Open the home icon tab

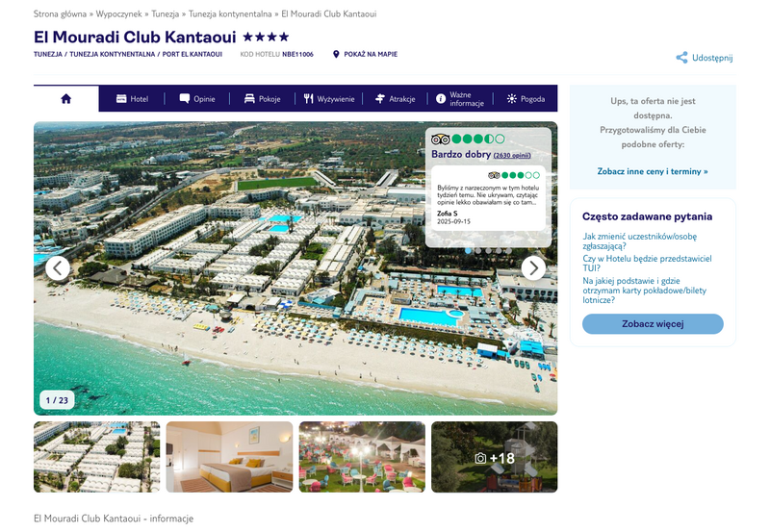[x=65, y=99]
